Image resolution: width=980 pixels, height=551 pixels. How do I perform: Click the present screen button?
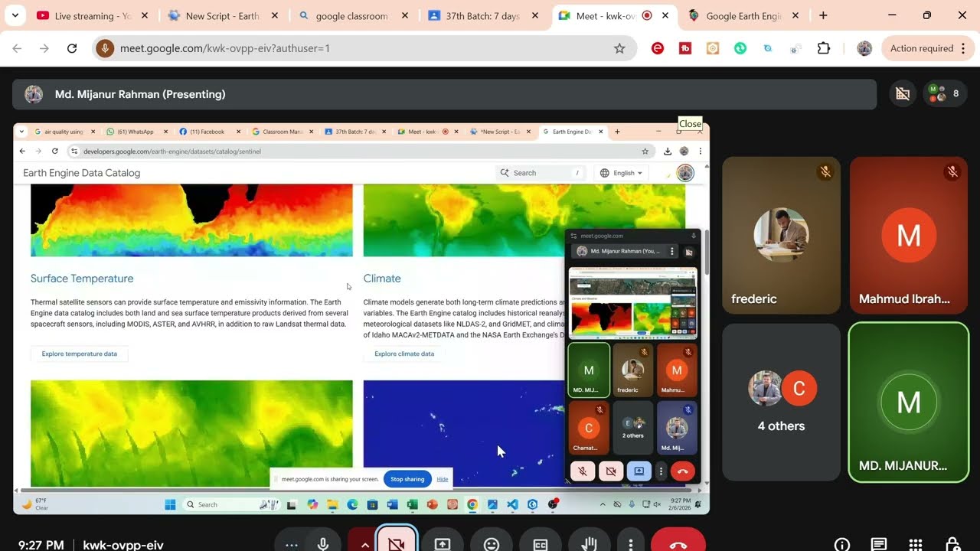pyautogui.click(x=443, y=543)
